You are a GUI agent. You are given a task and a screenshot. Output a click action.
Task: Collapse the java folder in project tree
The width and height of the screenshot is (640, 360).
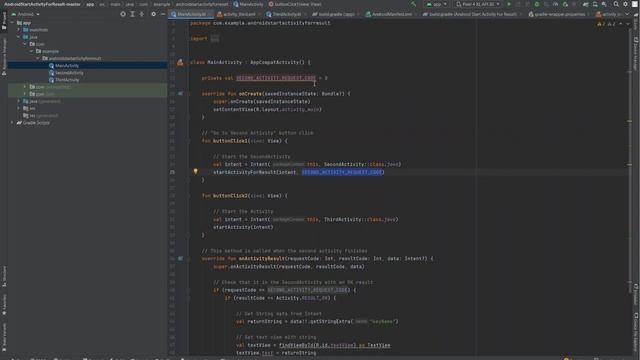pyautogui.click(x=18, y=37)
